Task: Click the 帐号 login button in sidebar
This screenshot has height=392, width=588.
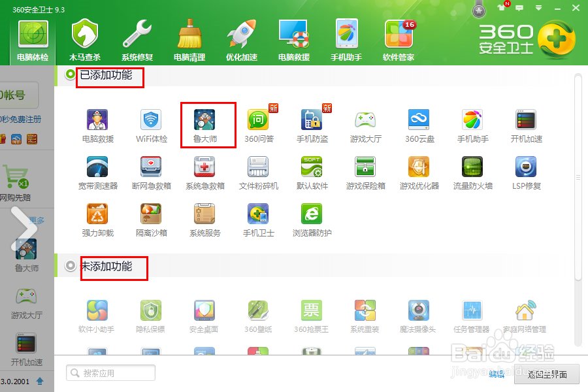Action: click(x=18, y=95)
